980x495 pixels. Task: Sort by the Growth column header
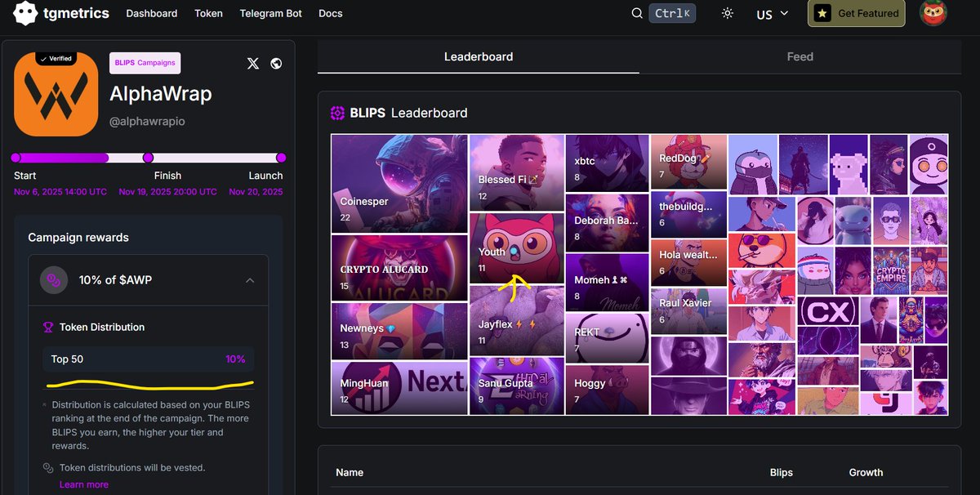tap(866, 472)
